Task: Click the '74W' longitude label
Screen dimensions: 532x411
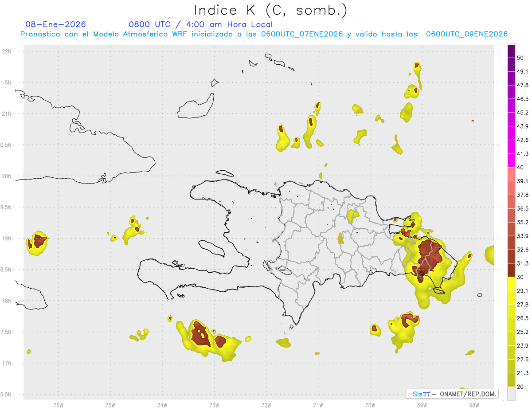Action: point(162,405)
